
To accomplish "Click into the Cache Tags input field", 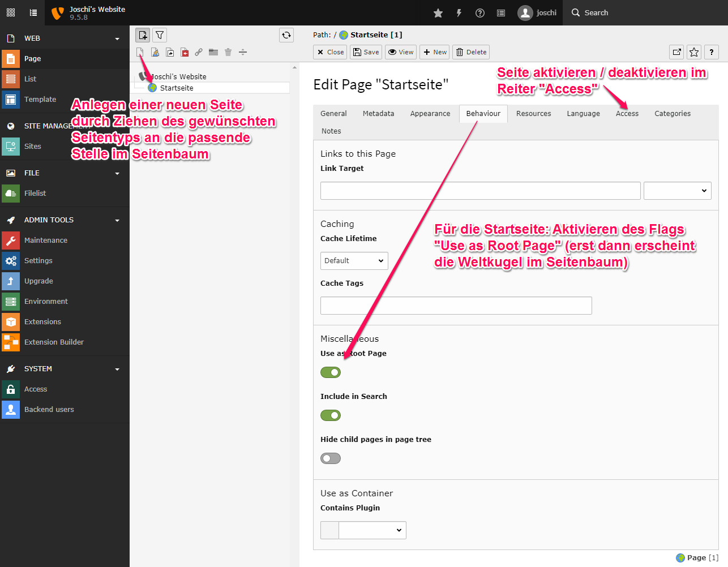I will click(x=456, y=306).
